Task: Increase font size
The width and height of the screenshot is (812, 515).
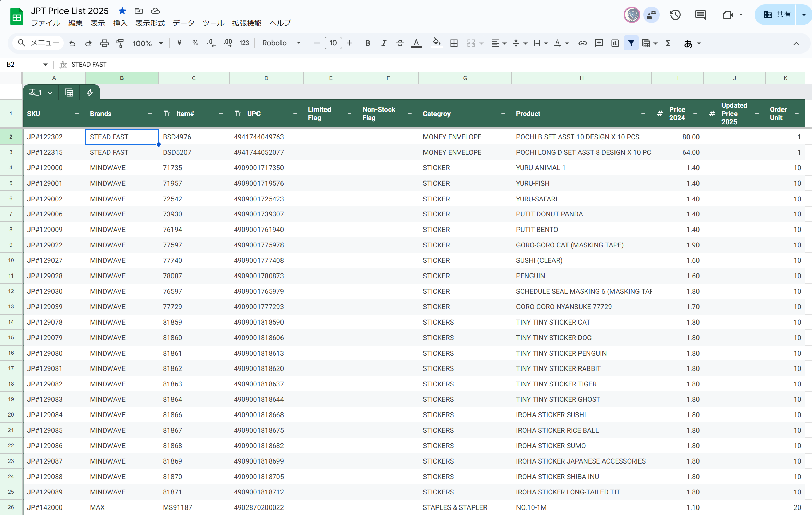Action: point(349,43)
